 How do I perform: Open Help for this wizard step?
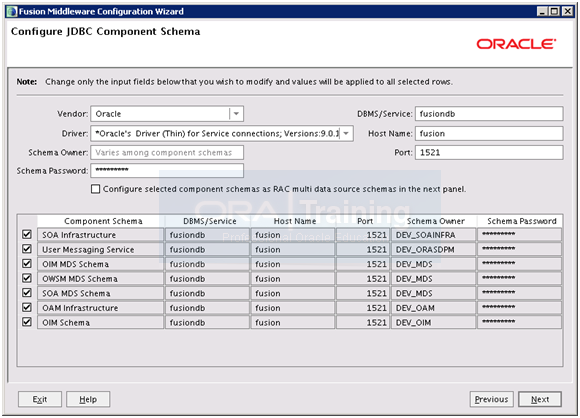tap(88, 399)
